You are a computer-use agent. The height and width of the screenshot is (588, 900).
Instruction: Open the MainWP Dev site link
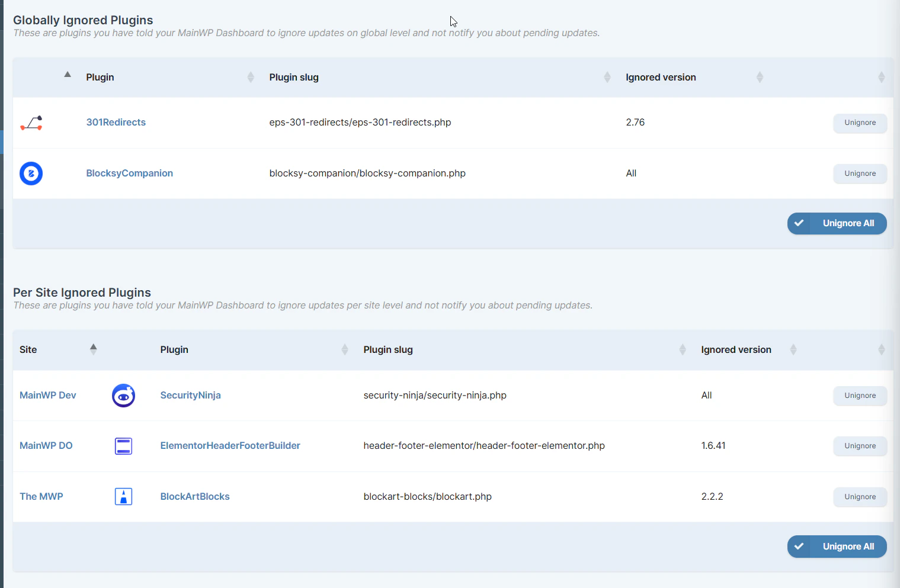pos(48,395)
